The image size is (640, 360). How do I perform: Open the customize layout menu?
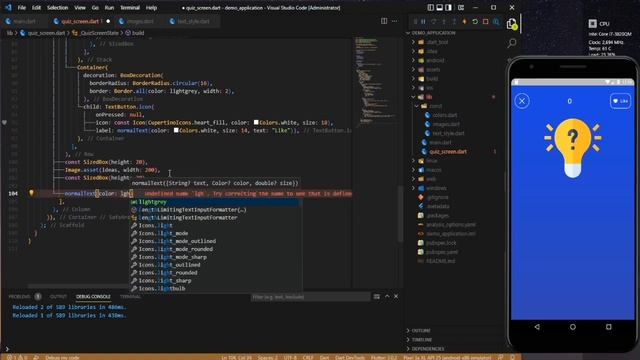point(461,7)
